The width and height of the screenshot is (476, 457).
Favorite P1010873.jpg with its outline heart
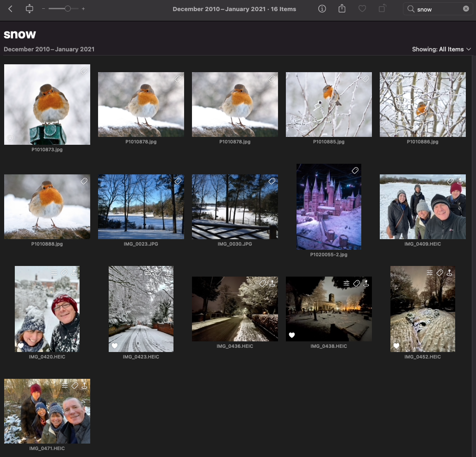[x=10, y=138]
